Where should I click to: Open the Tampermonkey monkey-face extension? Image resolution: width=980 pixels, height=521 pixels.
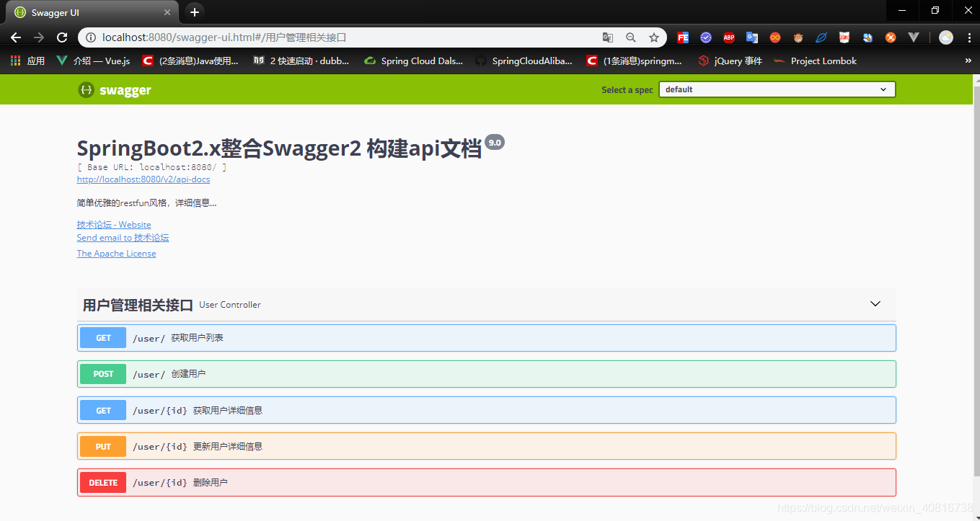pos(798,37)
